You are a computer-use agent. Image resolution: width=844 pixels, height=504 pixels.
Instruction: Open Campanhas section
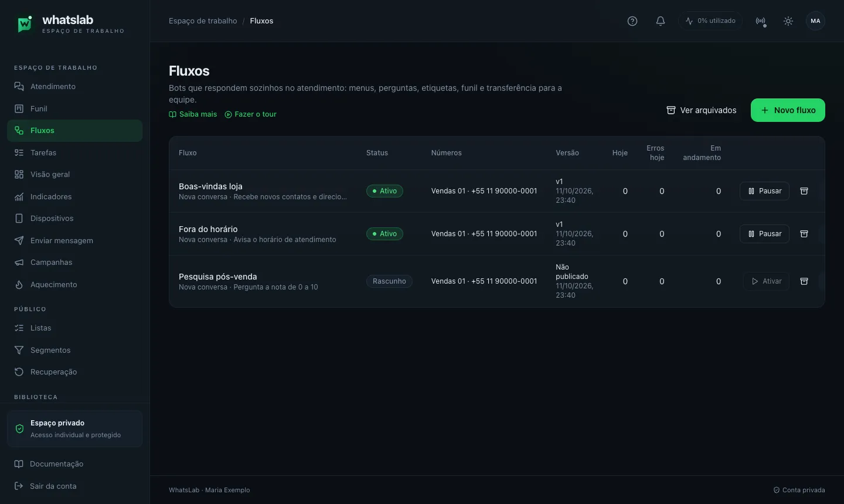pyautogui.click(x=74, y=263)
